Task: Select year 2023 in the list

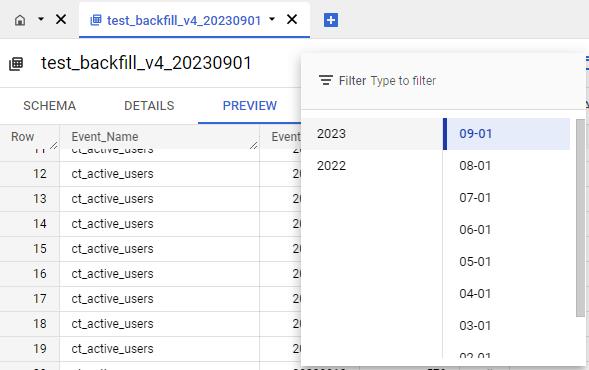Action: [x=372, y=134]
